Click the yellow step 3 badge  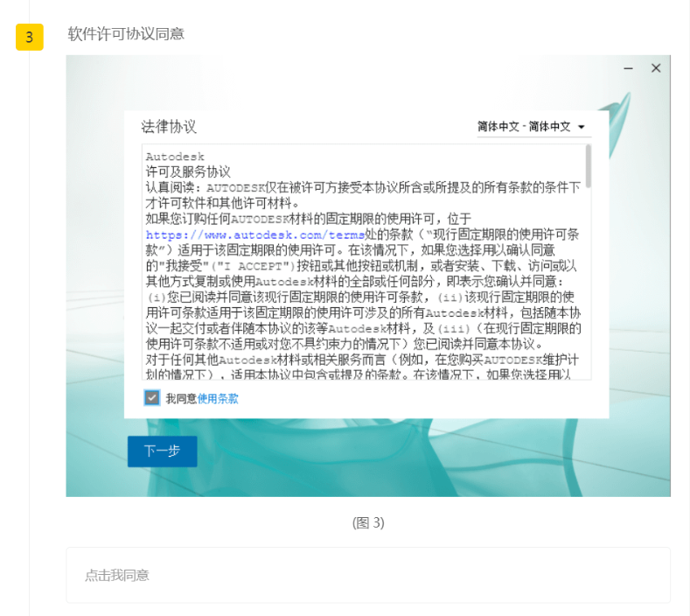click(29, 37)
